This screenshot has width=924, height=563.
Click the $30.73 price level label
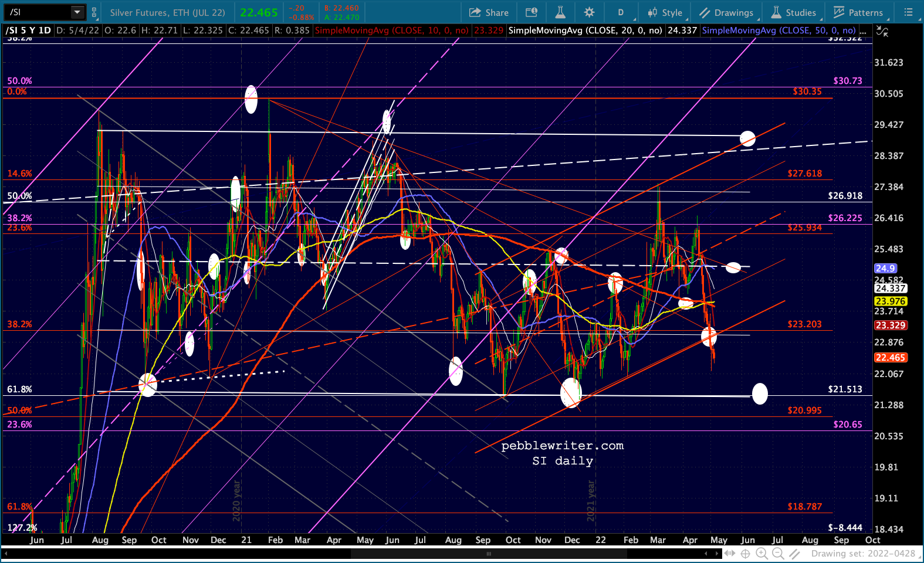click(848, 81)
